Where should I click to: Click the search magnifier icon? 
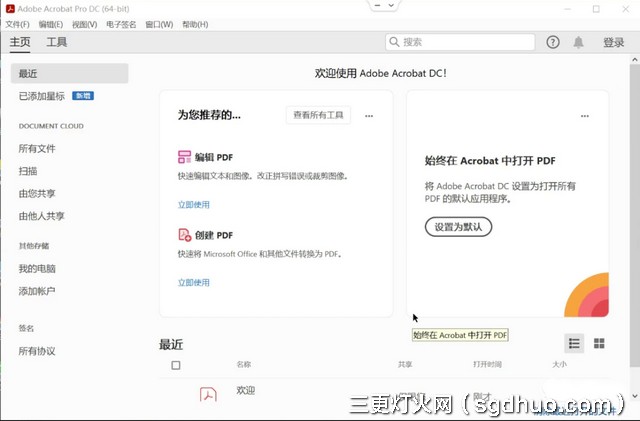(394, 42)
